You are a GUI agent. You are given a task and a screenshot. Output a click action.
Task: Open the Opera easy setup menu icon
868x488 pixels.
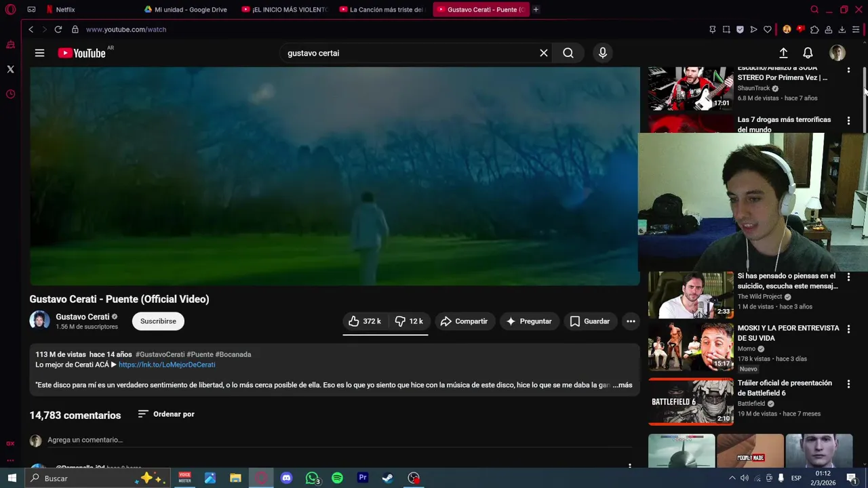pos(856,29)
